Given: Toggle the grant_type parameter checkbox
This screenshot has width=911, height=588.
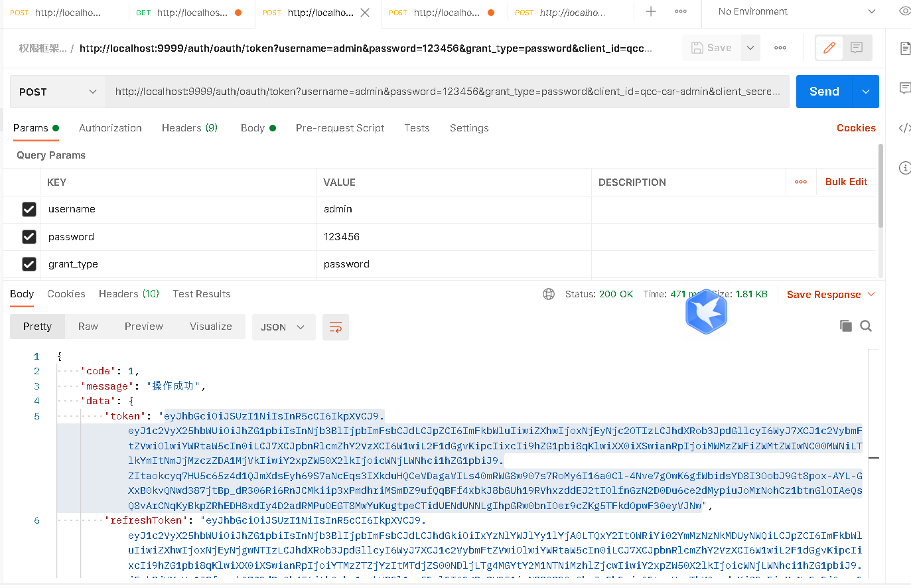Looking at the screenshot, I should pos(29,264).
